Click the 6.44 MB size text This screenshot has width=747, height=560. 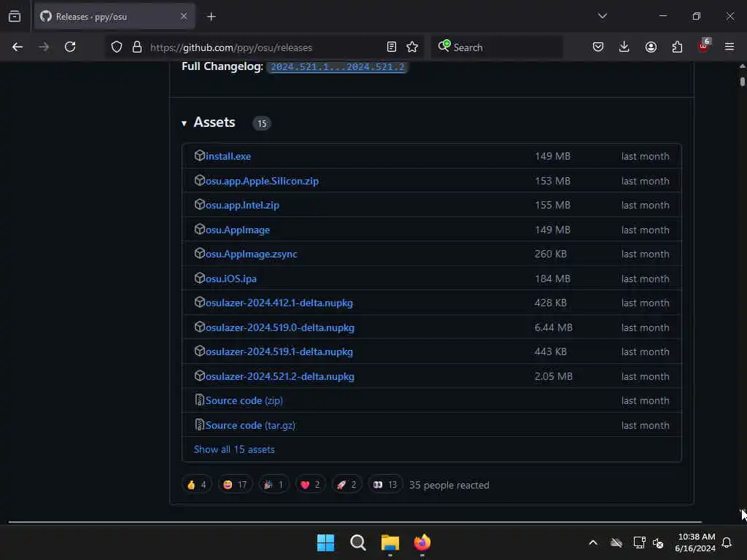click(x=554, y=327)
